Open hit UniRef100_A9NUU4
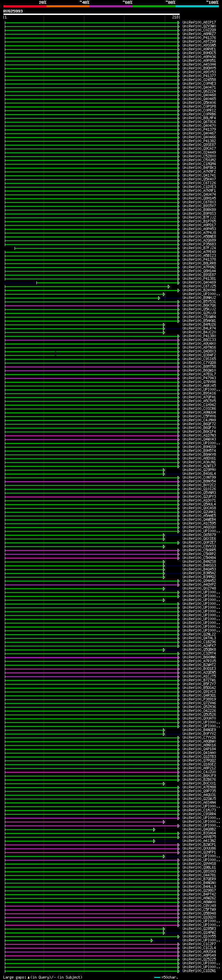The image size is (222, 980). (199, 412)
